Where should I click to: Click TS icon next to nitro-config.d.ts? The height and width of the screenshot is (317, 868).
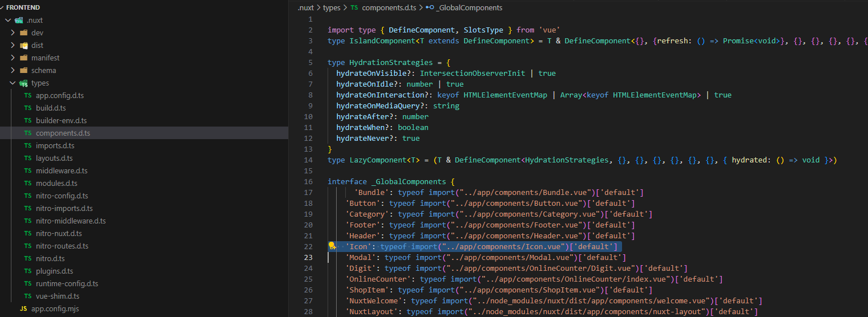(x=27, y=196)
